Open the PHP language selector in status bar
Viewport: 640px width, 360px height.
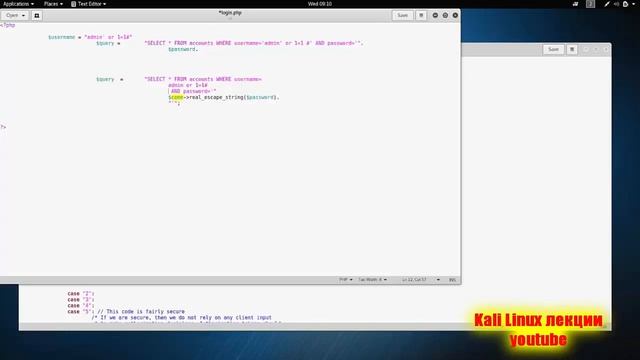pyautogui.click(x=345, y=280)
